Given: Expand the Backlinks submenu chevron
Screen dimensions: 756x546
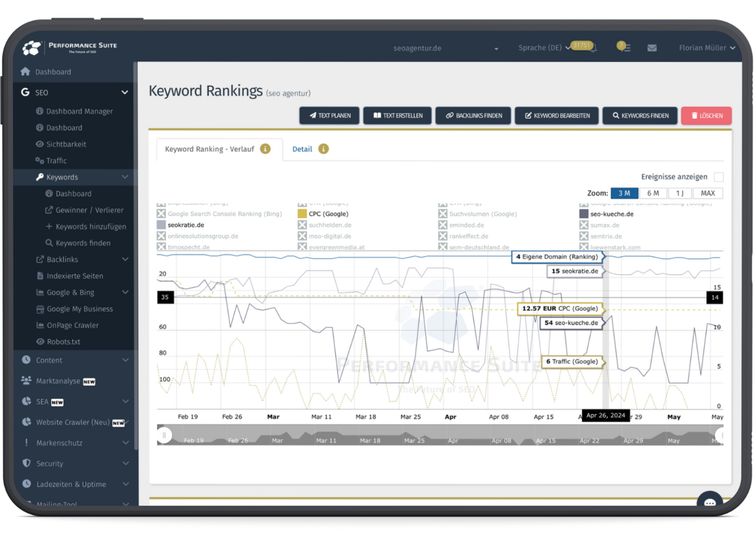Looking at the screenshot, I should point(125,259).
